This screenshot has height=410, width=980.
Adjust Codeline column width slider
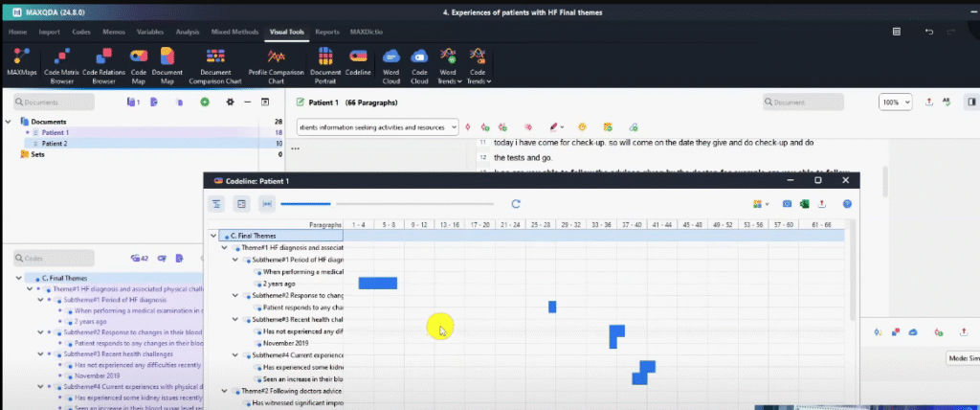point(387,204)
